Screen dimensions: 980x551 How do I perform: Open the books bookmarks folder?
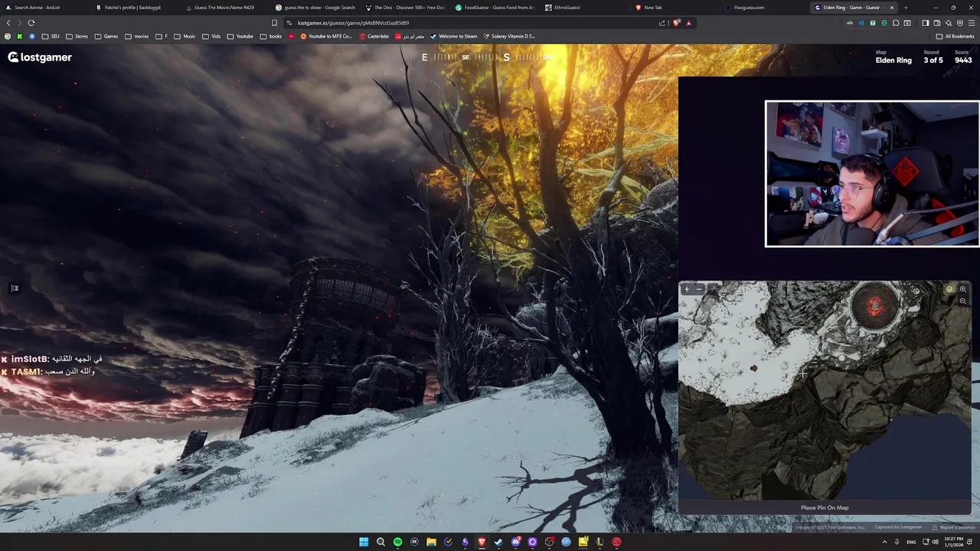coord(271,36)
